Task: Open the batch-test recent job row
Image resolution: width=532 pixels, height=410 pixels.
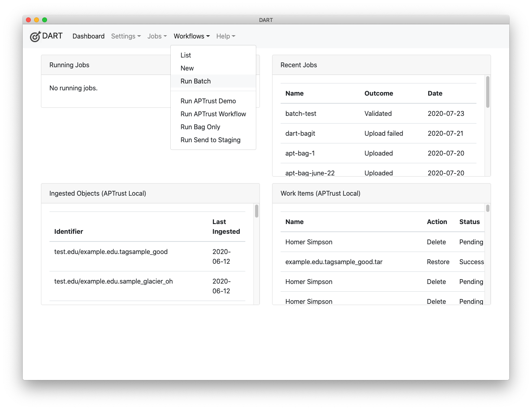Action: [x=301, y=113]
